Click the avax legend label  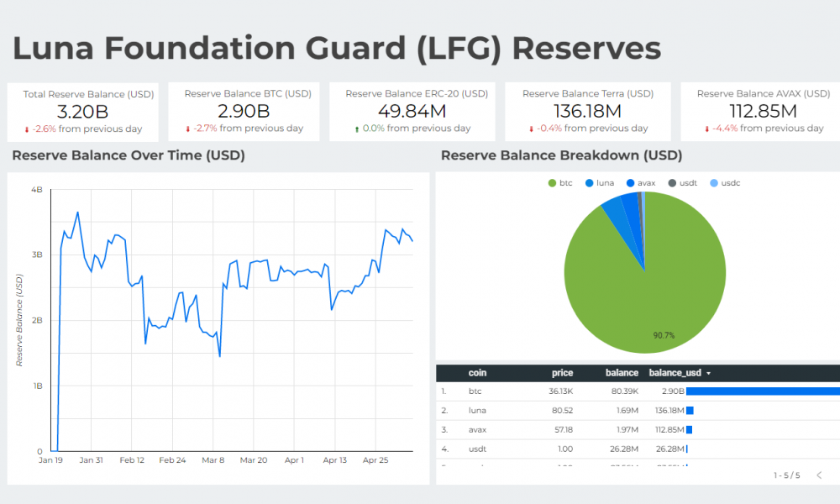pyautogui.click(x=647, y=183)
